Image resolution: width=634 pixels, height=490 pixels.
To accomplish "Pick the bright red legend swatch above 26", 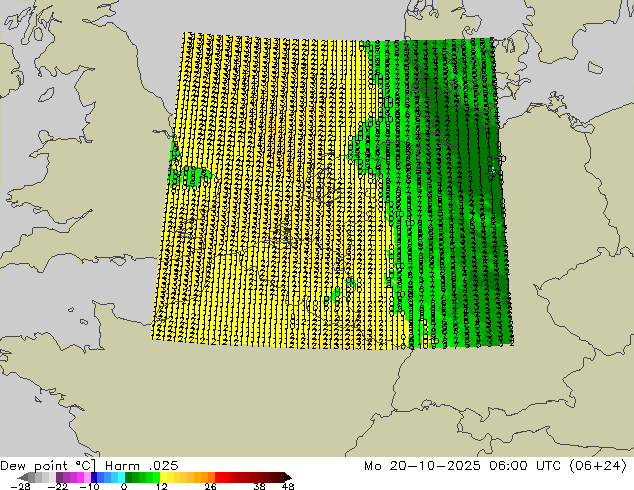I will click(218, 477).
